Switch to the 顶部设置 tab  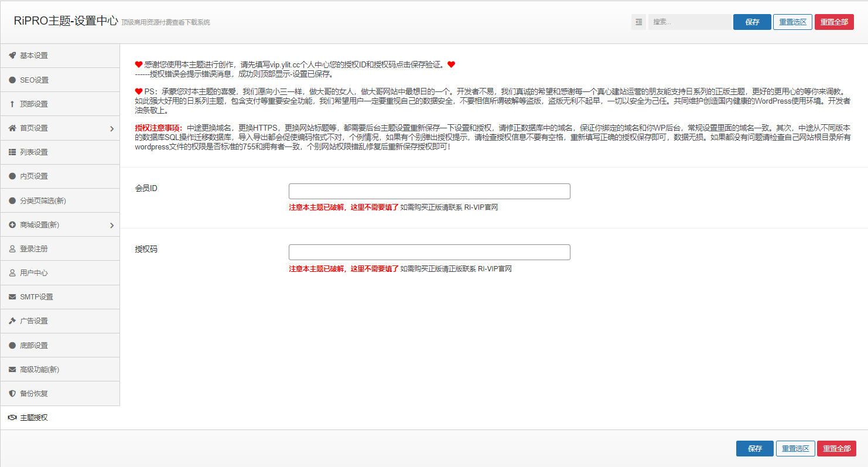tap(60, 104)
